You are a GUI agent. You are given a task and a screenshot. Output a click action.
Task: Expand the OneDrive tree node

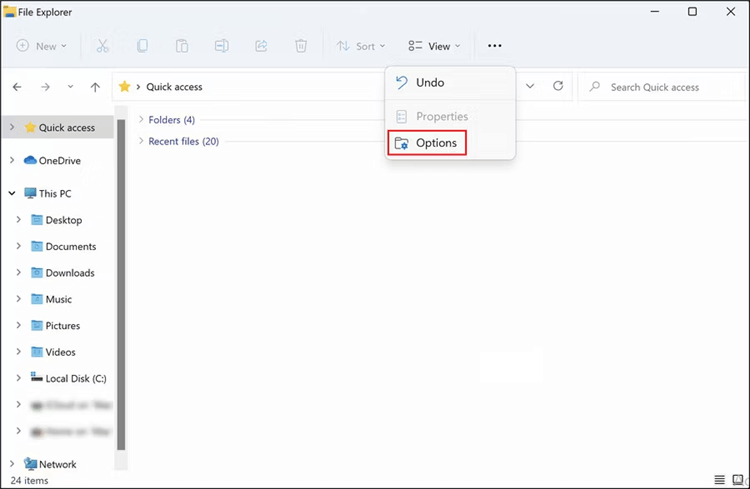point(12,160)
